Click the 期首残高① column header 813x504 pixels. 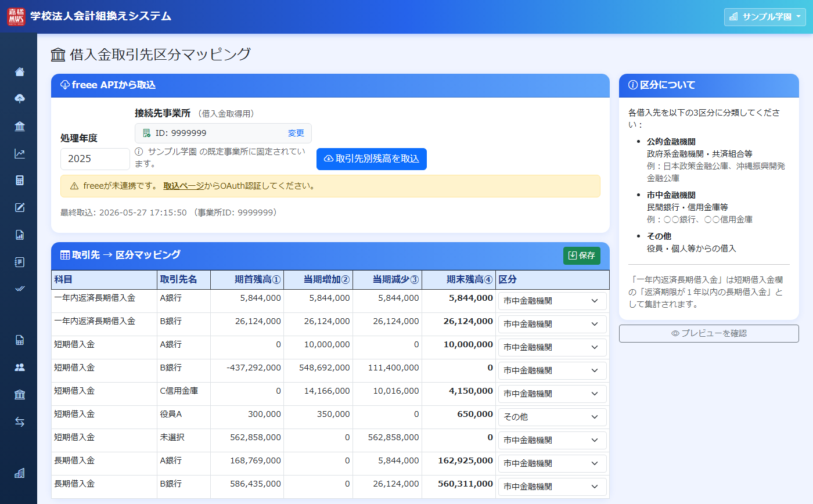pyautogui.click(x=247, y=280)
